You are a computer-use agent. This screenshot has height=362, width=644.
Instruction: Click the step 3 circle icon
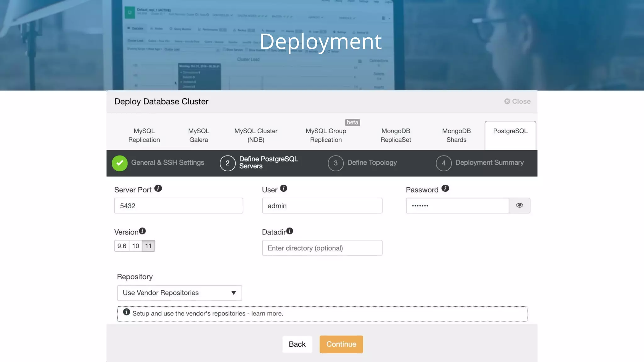click(336, 163)
